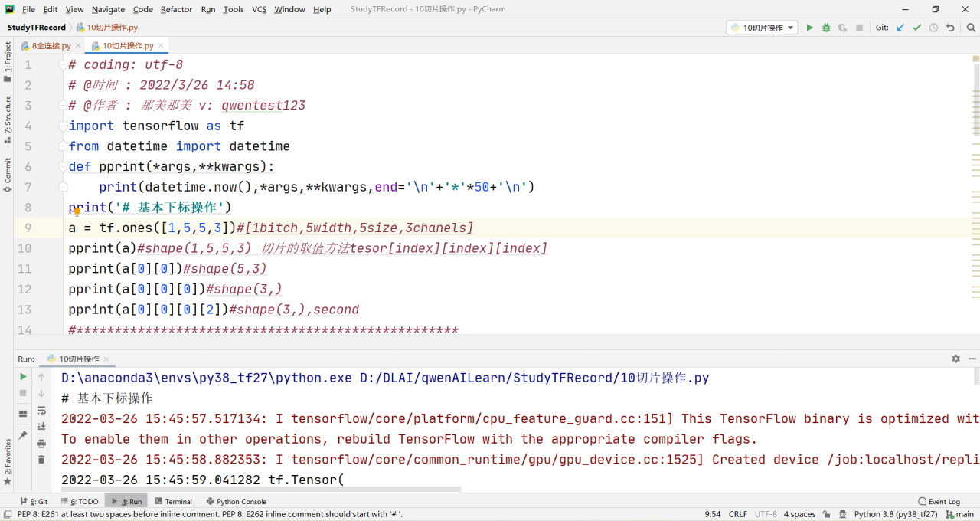This screenshot has height=521, width=980.
Task: Switch to the 8全连接.py editor tab
Action: [x=47, y=46]
